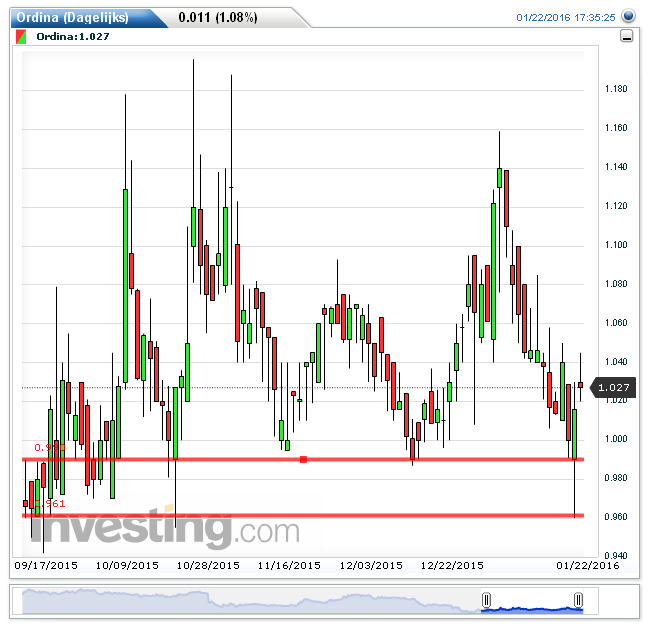This screenshot has height=627, width=650.
Task: Click the 01/22/2016 date axis label
Action: pyautogui.click(x=588, y=565)
